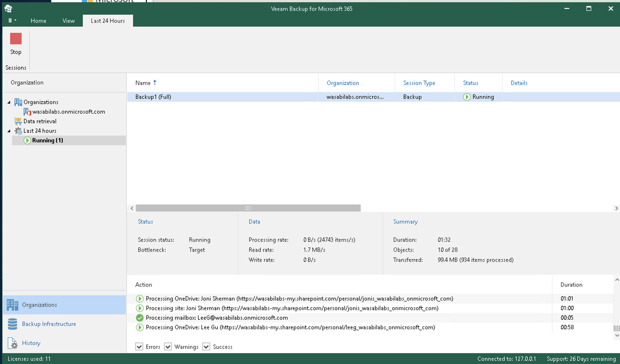Click the Running status icon in session row

467,97
